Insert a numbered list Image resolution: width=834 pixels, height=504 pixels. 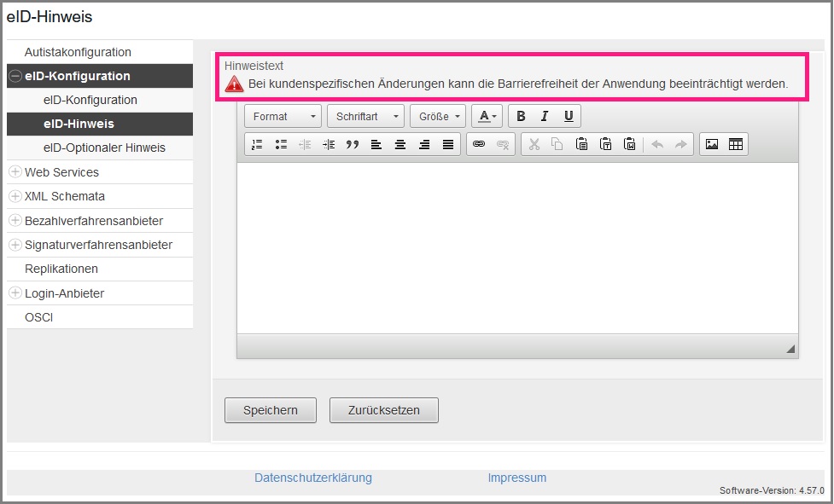pos(257,145)
